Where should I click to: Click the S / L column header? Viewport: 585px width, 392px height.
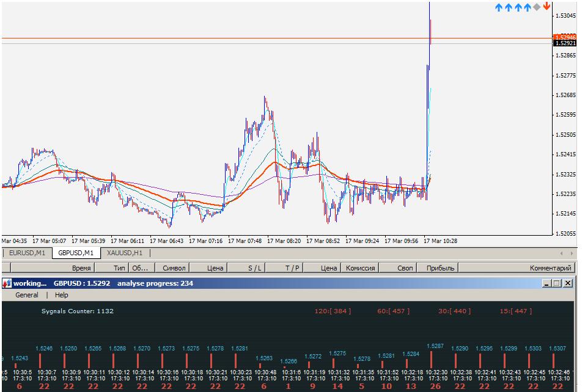(x=246, y=268)
